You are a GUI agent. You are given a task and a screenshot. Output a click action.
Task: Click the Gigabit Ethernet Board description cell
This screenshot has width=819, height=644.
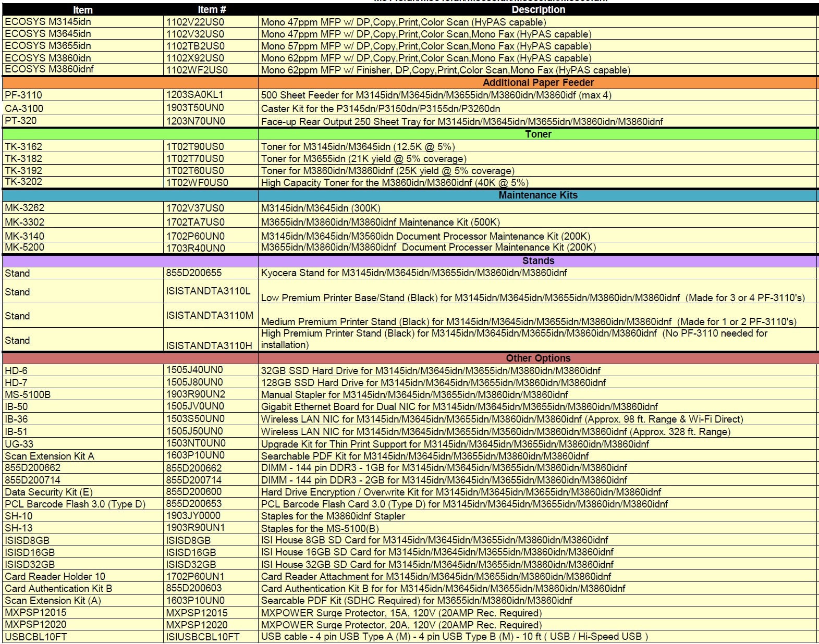click(459, 406)
